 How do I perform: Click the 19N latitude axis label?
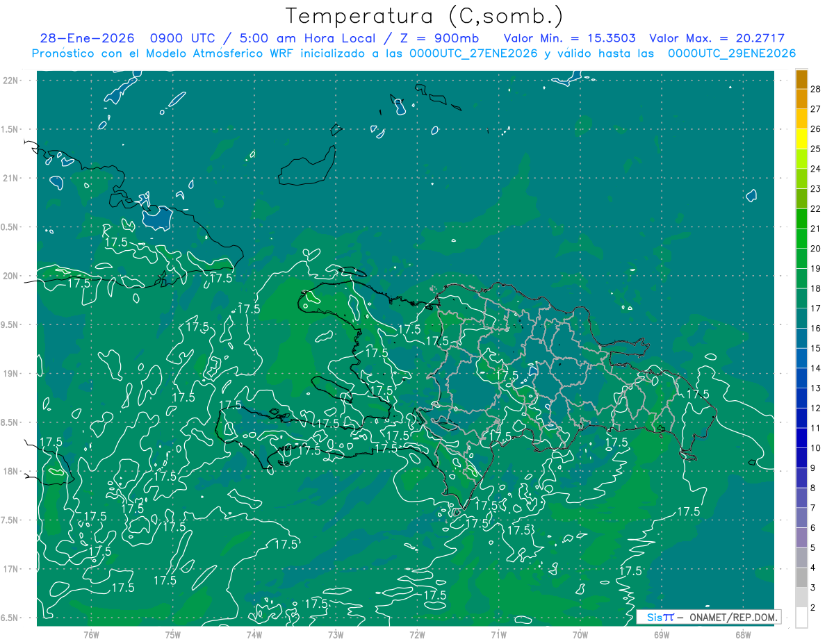click(11, 374)
